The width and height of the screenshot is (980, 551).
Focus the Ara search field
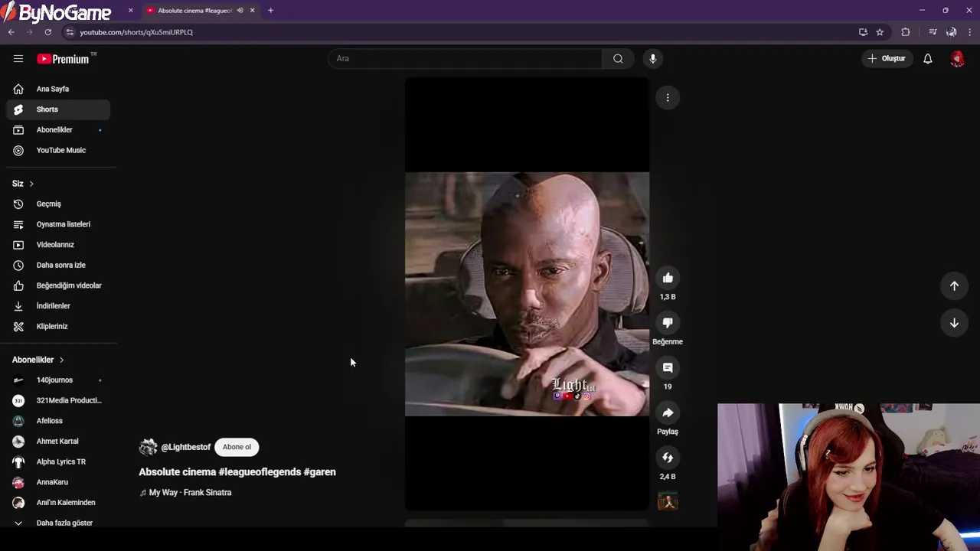[x=465, y=59]
